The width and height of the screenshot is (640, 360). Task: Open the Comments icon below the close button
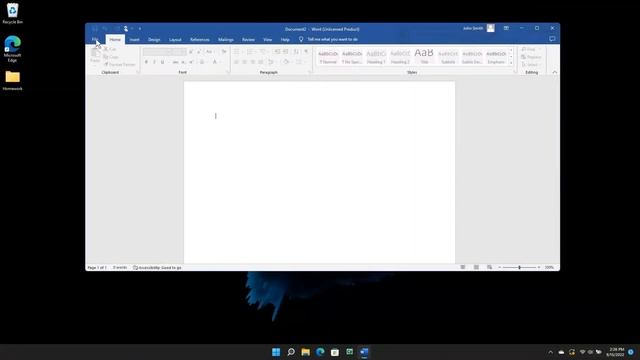(x=552, y=39)
